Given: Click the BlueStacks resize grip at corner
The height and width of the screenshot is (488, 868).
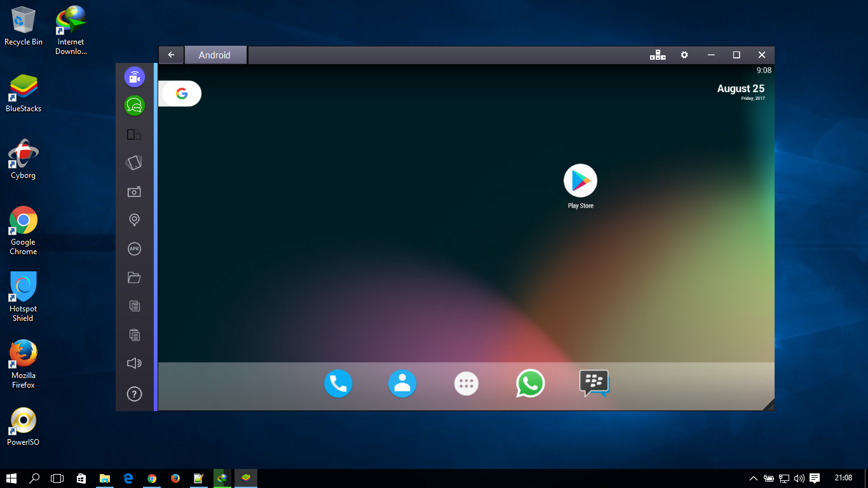Looking at the screenshot, I should click(x=769, y=405).
